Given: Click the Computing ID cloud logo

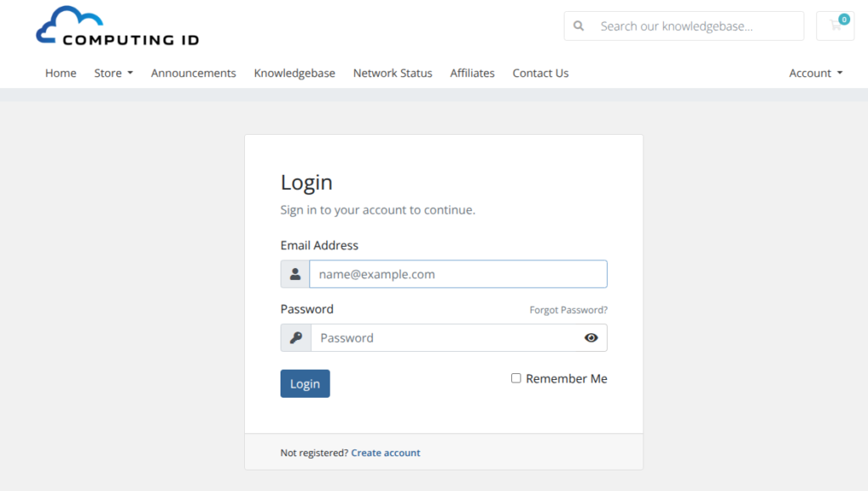Looking at the screenshot, I should click(73, 23).
